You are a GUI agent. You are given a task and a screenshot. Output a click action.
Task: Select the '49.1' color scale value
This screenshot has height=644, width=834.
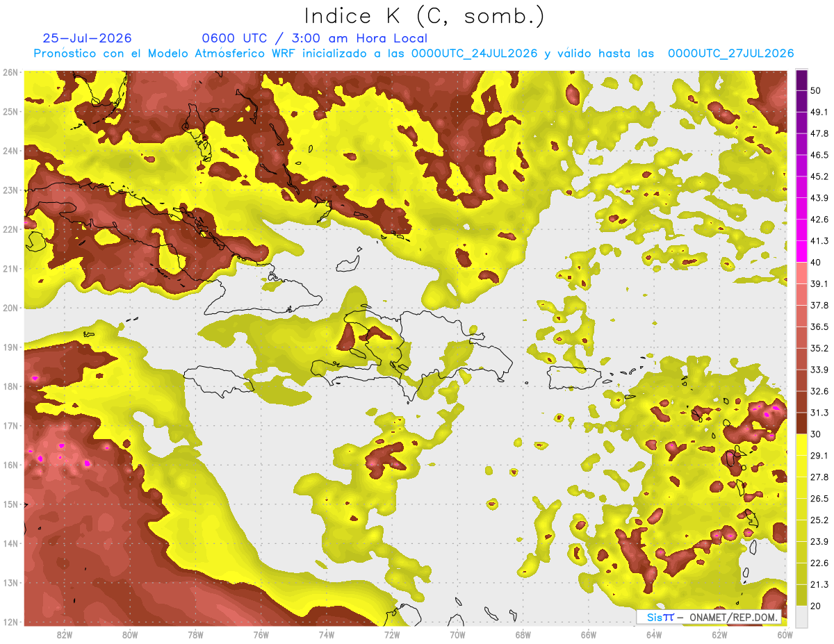click(x=819, y=112)
